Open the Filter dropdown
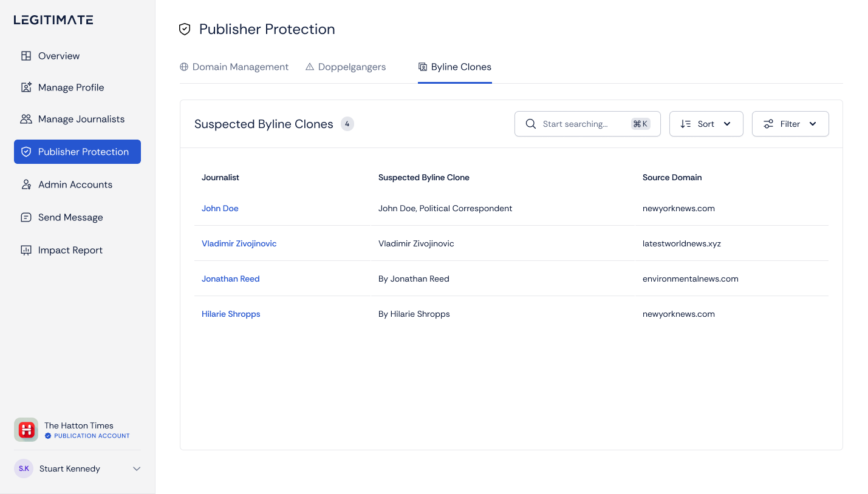Viewport: 868px width, 494px height. coord(790,124)
